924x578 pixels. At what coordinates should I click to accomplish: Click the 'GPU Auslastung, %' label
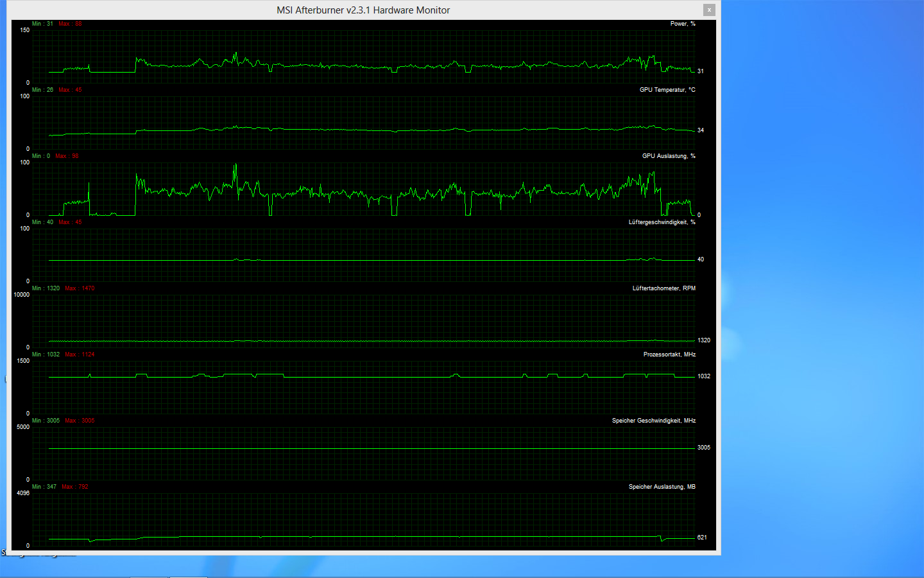669,156
